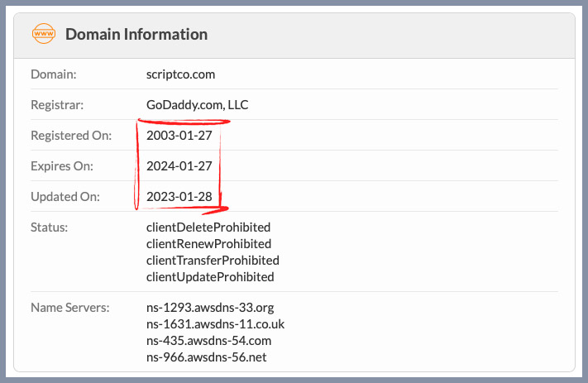
Task: Click the Domain Information heading
Action: pos(136,34)
